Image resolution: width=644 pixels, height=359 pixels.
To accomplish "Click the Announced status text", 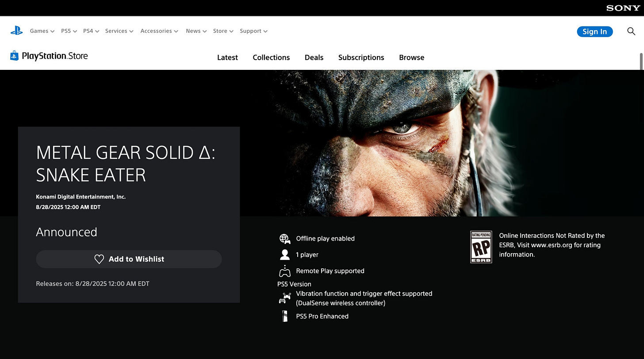I will (x=66, y=232).
